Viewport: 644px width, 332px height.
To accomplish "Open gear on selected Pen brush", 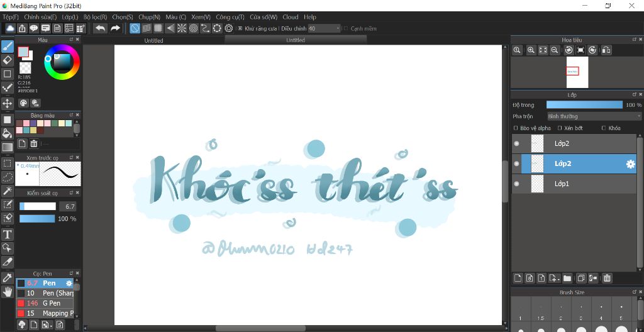I will pos(69,283).
